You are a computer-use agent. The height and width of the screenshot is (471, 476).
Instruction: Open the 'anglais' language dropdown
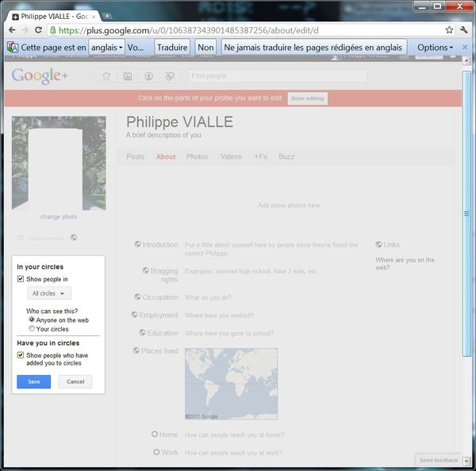click(x=107, y=48)
